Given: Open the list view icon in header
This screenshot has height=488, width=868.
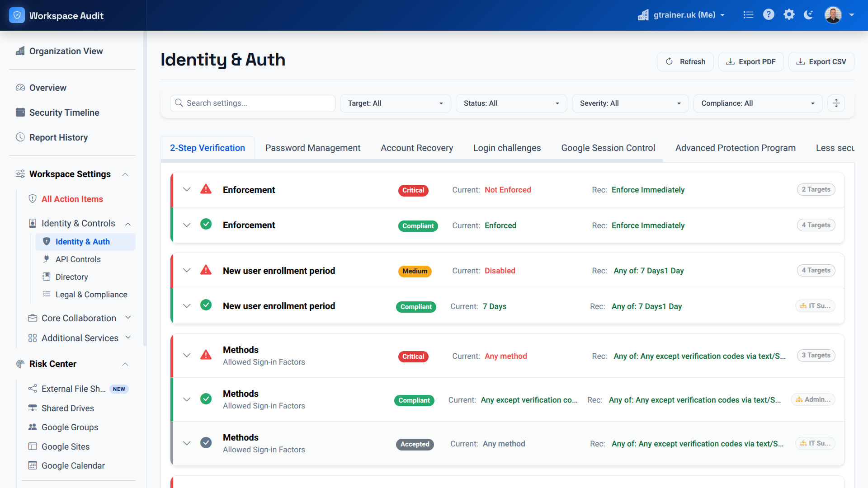Looking at the screenshot, I should (748, 15).
